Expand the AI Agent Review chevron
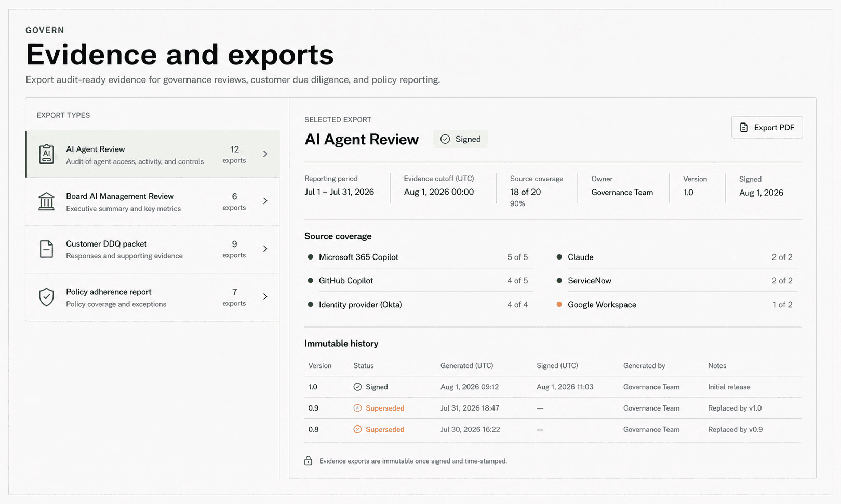 265,154
